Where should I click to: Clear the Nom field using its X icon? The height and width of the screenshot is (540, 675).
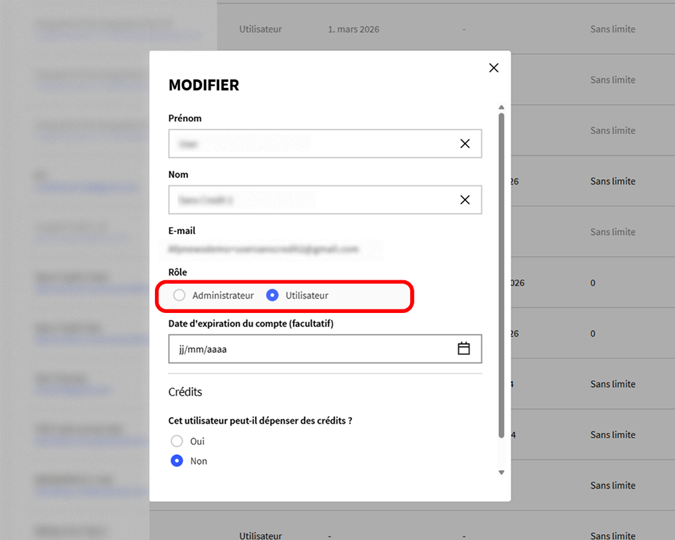pyautogui.click(x=465, y=200)
